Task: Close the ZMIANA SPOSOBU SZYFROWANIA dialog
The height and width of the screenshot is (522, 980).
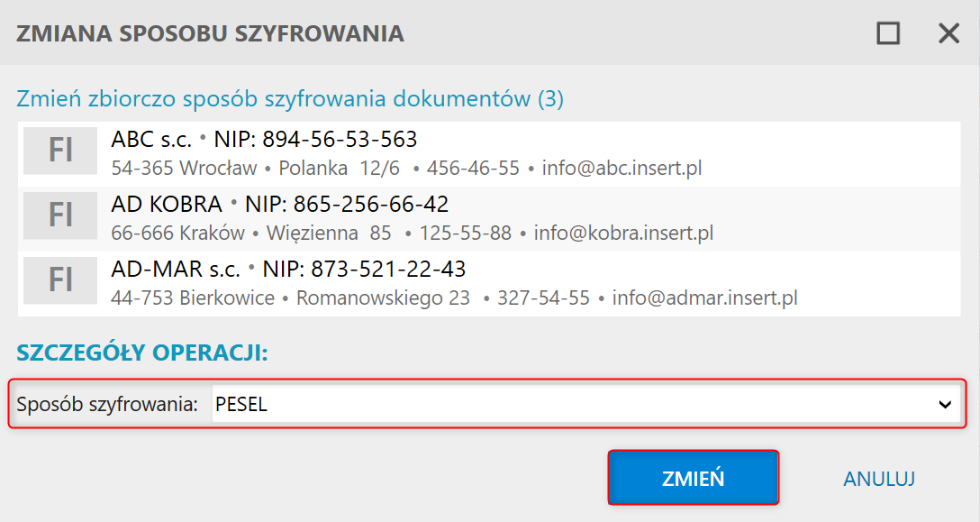Action: tap(948, 33)
